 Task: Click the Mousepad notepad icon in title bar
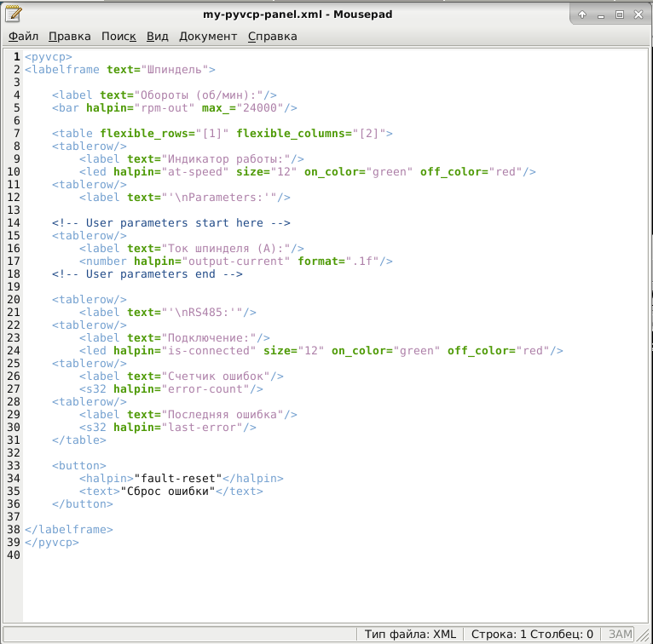coord(13,14)
